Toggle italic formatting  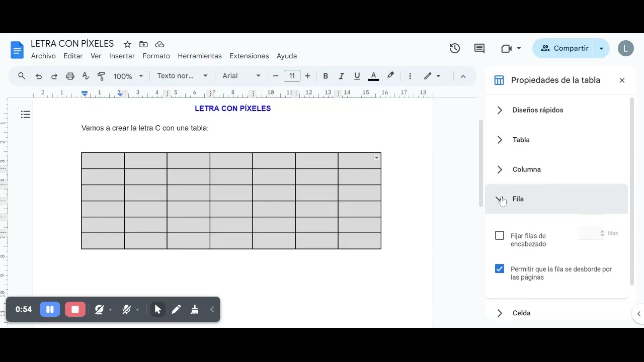pos(341,76)
